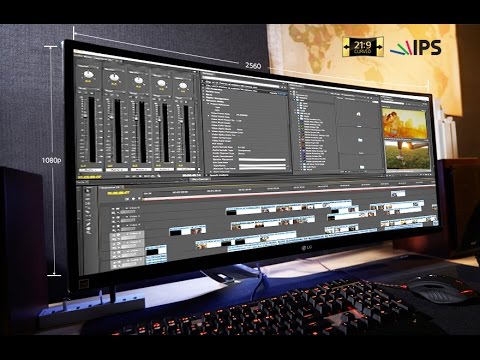The image size is (480, 360).
Task: Select the lone clip on top timeline track
Action: coord(398,193)
